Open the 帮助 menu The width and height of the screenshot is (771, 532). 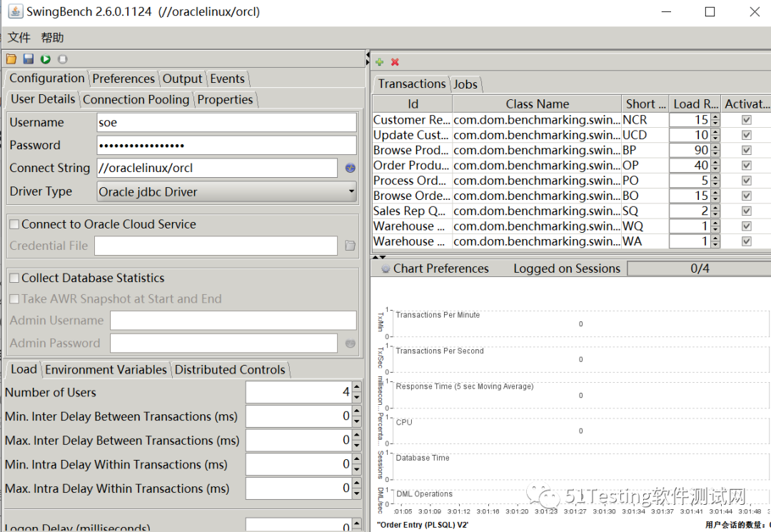[x=52, y=38]
